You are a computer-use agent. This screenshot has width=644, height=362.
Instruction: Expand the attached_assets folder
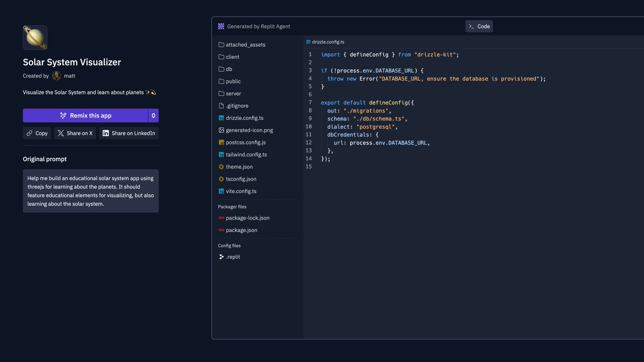point(242,45)
